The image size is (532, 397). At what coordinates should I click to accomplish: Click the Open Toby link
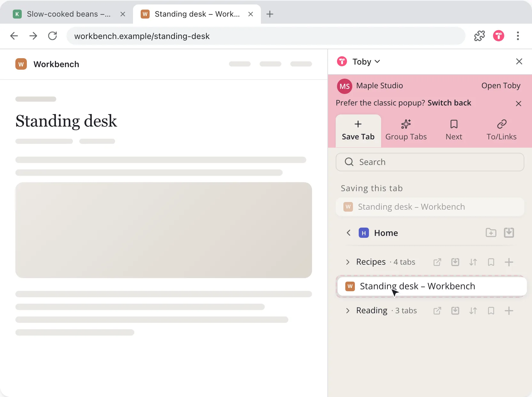501,86
